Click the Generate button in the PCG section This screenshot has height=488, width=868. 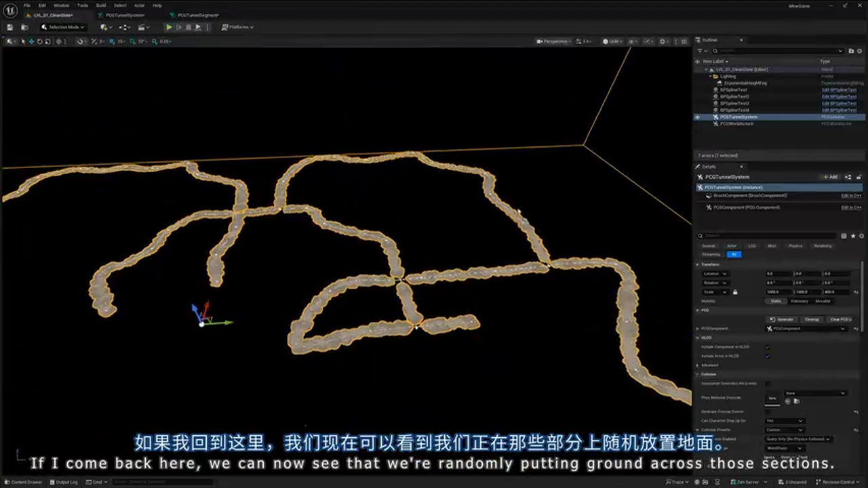click(783, 319)
